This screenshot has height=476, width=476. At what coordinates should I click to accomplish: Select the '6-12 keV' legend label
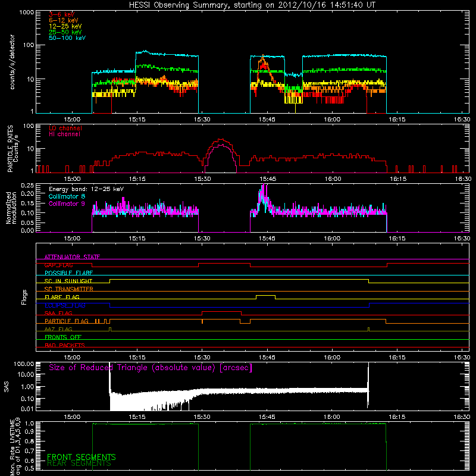click(x=63, y=20)
